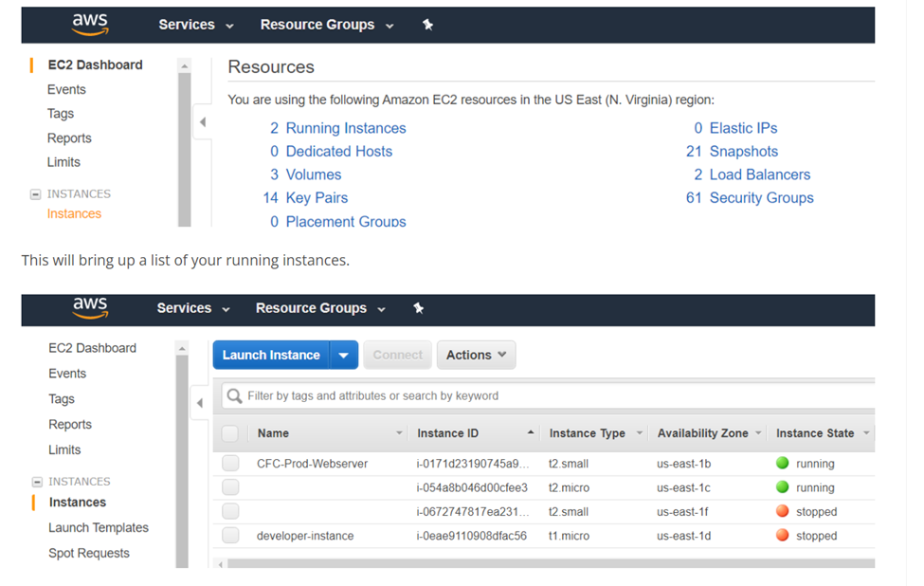924x586 pixels.
Task: Open the Volumes resource link
Action: point(314,174)
